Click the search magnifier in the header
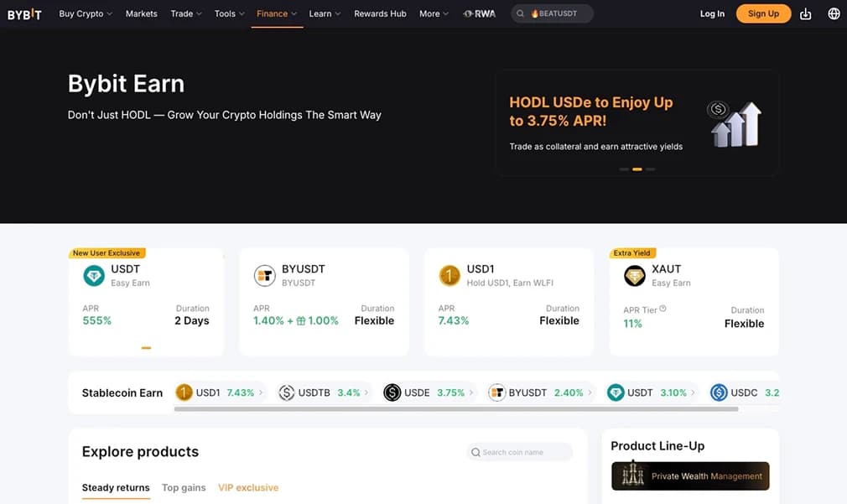847x504 pixels. (x=520, y=13)
